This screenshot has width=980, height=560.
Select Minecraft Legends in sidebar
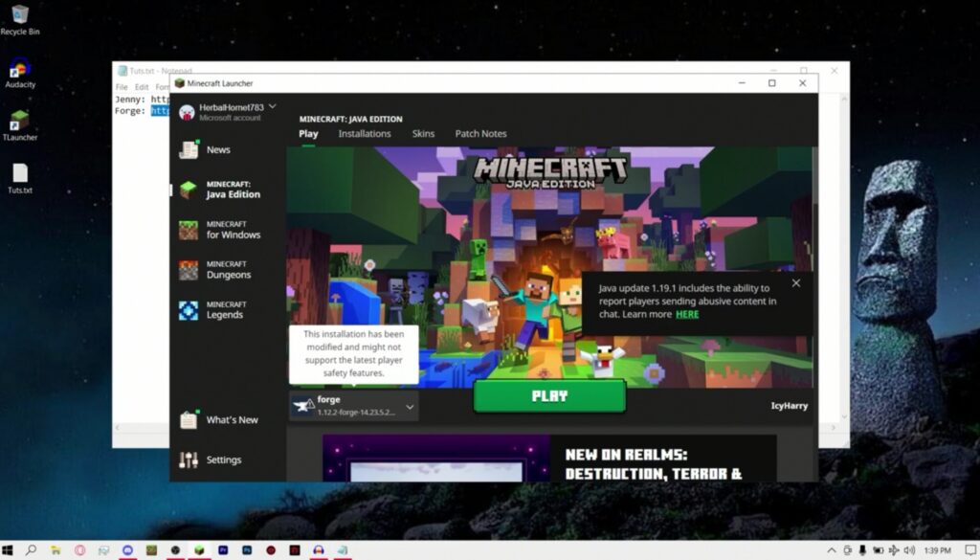tap(212, 310)
